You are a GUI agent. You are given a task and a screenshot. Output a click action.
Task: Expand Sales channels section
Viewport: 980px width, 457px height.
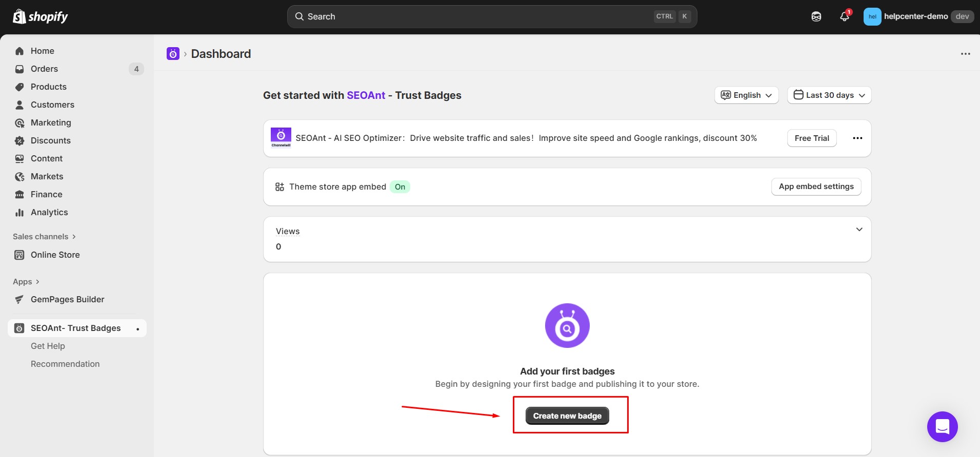pyautogui.click(x=44, y=237)
